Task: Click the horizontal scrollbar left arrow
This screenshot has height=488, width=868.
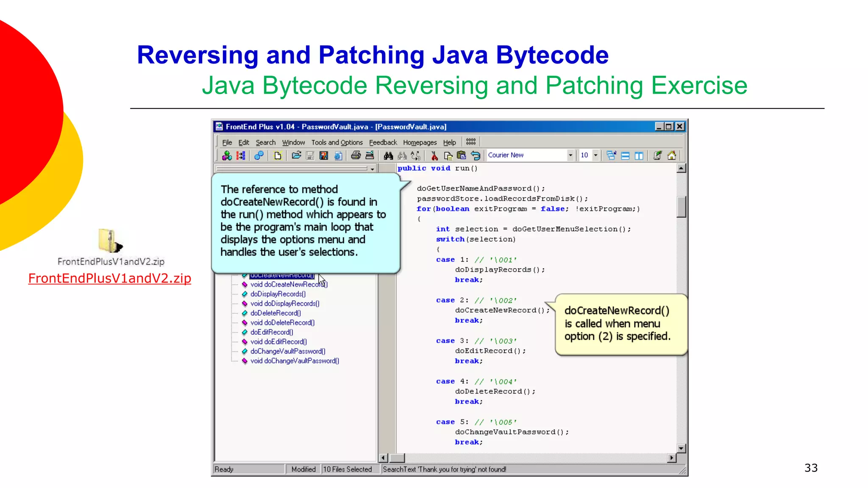Action: pyautogui.click(x=383, y=457)
